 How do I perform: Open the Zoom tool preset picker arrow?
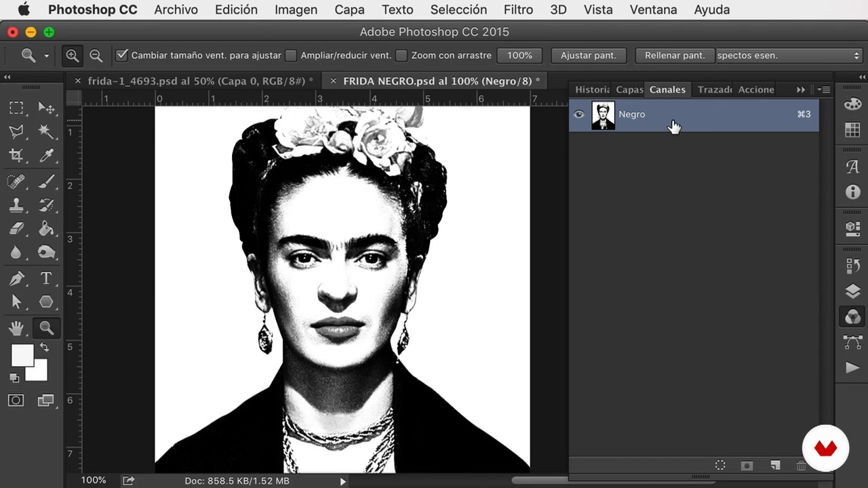coord(46,56)
